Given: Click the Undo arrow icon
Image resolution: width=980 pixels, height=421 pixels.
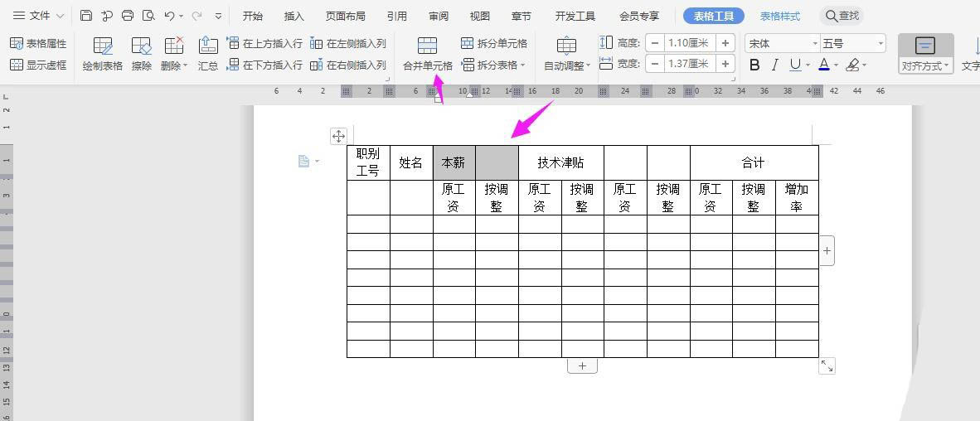Looking at the screenshot, I should pos(169,16).
